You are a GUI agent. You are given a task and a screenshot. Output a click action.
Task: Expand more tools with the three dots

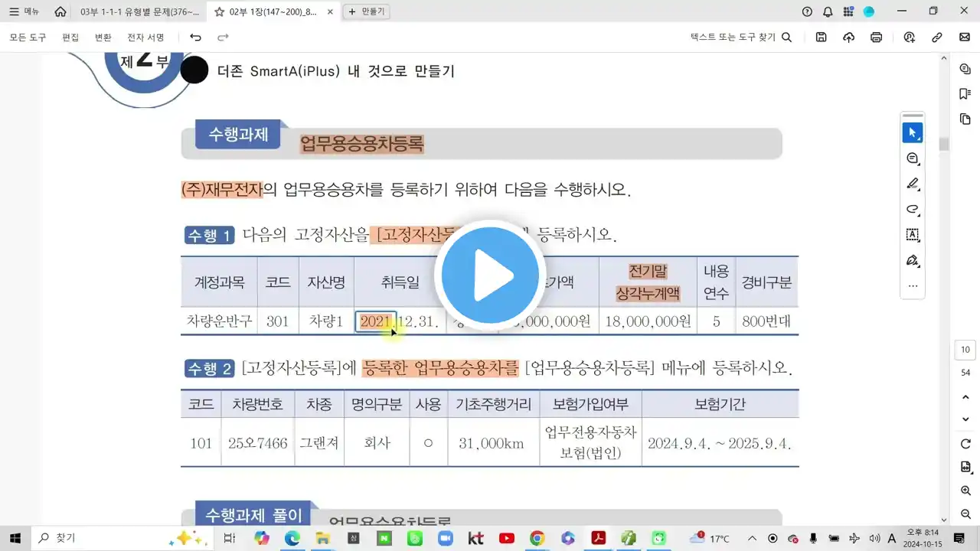click(x=912, y=285)
